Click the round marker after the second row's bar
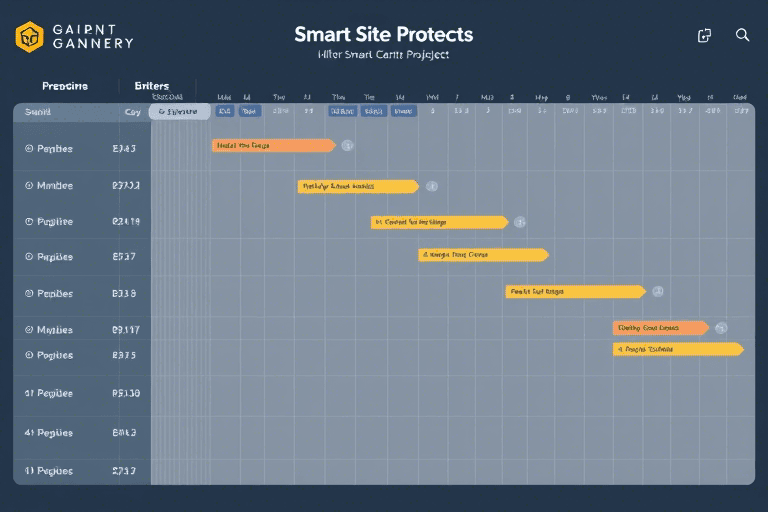768x512 pixels. pyautogui.click(x=431, y=186)
